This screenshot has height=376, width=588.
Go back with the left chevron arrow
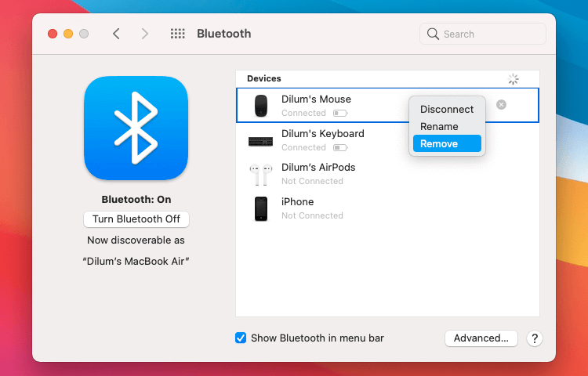(116, 34)
